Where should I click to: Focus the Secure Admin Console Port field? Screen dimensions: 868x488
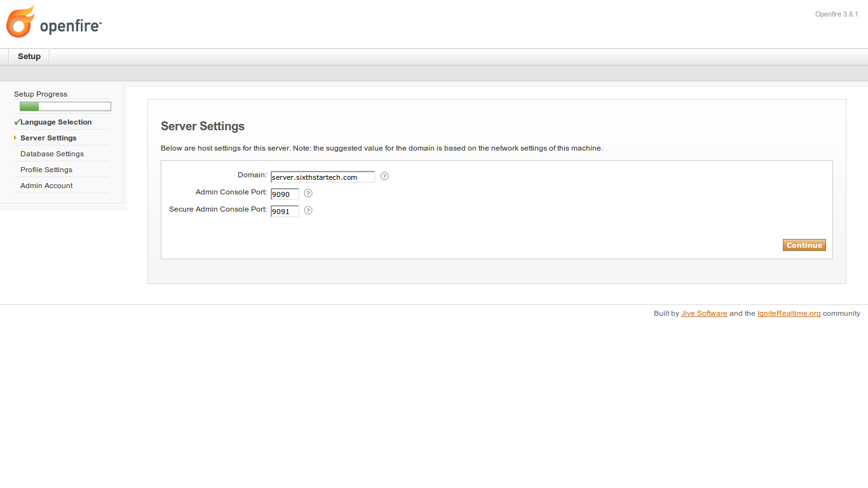285,212
